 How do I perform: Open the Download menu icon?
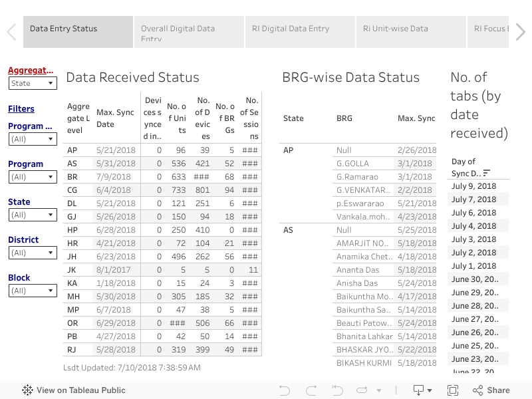422,390
